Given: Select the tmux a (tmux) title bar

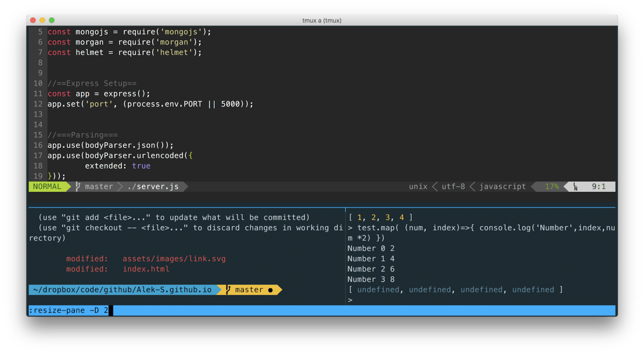Looking at the screenshot, I should point(322,20).
